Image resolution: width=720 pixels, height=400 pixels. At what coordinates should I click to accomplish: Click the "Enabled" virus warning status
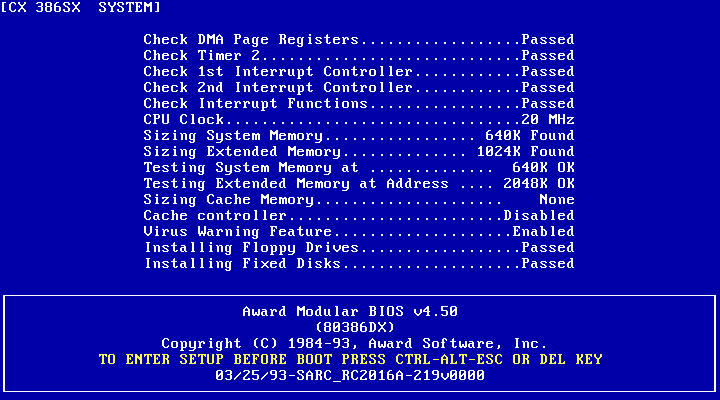click(543, 231)
